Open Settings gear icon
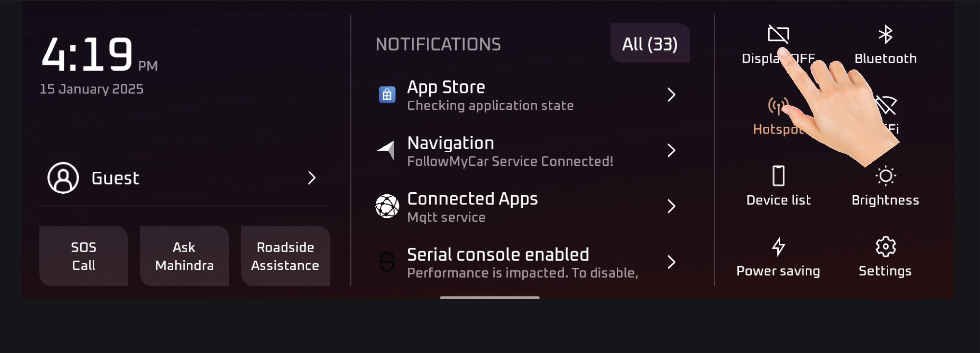Screen dimensions: 980x353 point(885,247)
